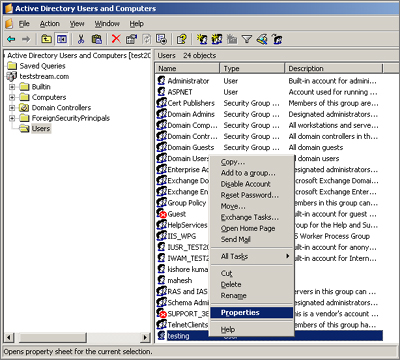
Task: Click the Add to group toolbar icon
Action: pyautogui.click(x=277, y=39)
